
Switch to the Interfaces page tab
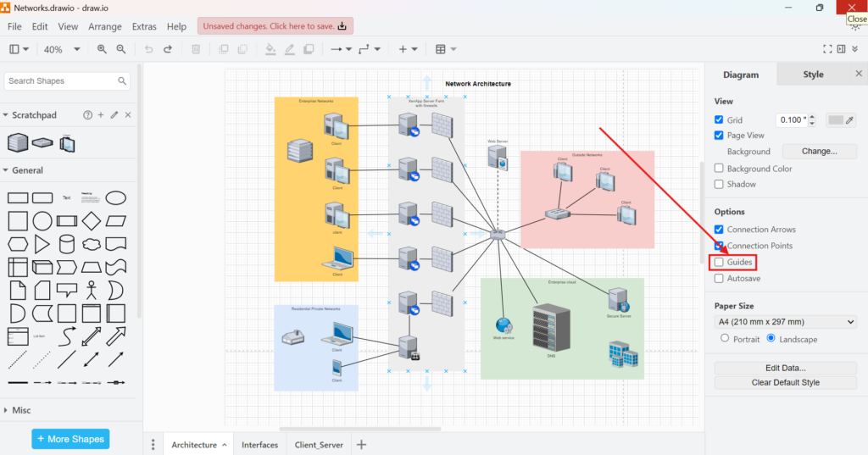click(x=259, y=445)
